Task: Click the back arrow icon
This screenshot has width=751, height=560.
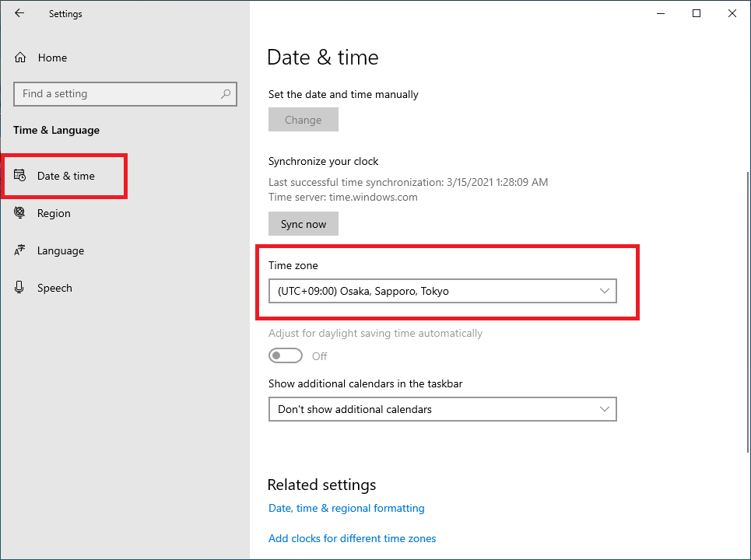Action: coord(19,13)
